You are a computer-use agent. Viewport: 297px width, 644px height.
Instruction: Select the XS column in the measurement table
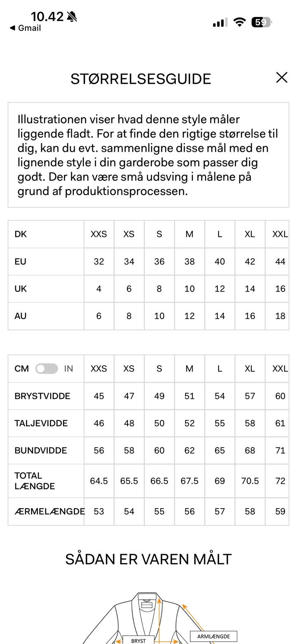pyautogui.click(x=129, y=368)
